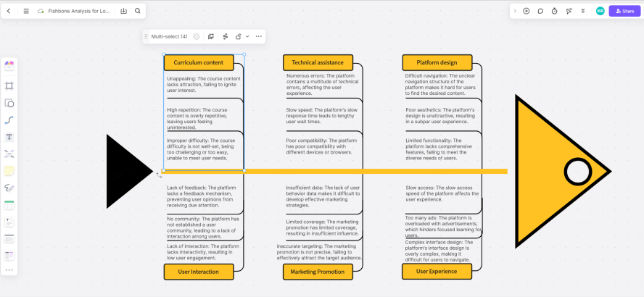The height and width of the screenshot is (297, 644).
Task: Expand the lock options dropdown arrow
Action: coord(247,36)
